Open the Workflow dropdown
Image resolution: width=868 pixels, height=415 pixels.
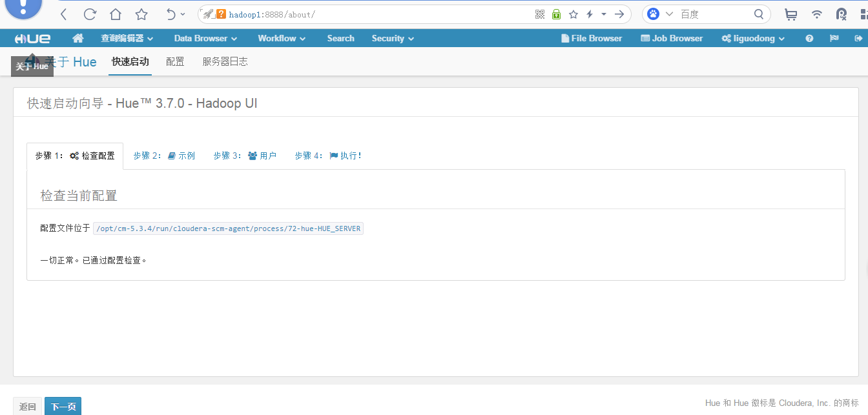[282, 39]
